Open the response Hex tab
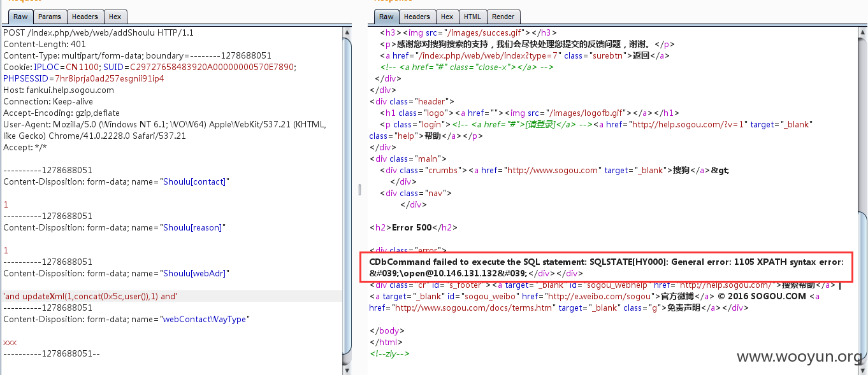868x375 pixels. click(x=447, y=17)
